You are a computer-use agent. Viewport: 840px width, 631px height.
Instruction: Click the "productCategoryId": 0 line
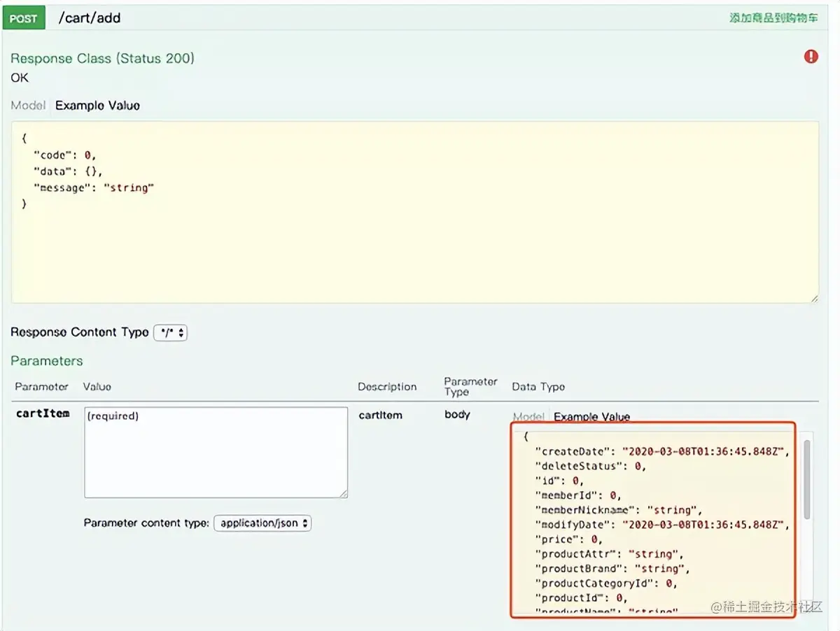click(606, 583)
